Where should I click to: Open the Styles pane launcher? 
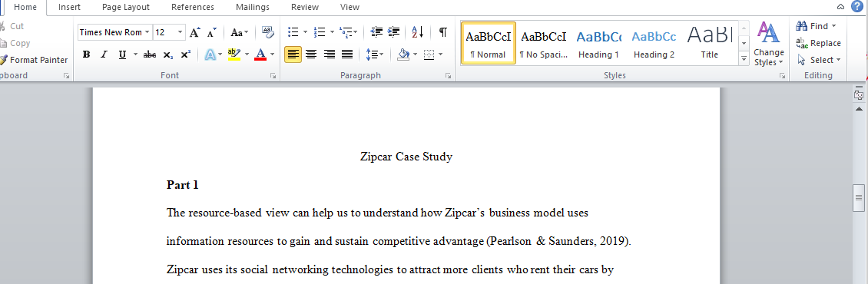782,76
